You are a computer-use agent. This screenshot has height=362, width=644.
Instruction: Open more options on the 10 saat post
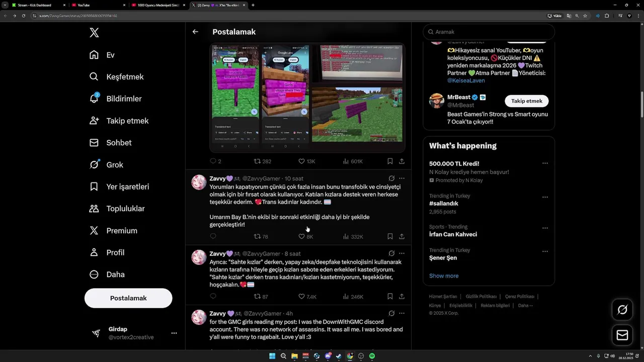coord(401,178)
